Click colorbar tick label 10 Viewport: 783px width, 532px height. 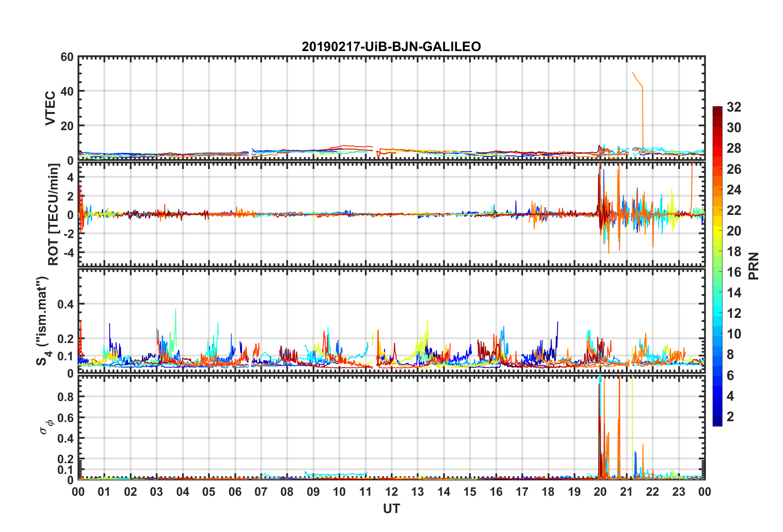point(734,334)
